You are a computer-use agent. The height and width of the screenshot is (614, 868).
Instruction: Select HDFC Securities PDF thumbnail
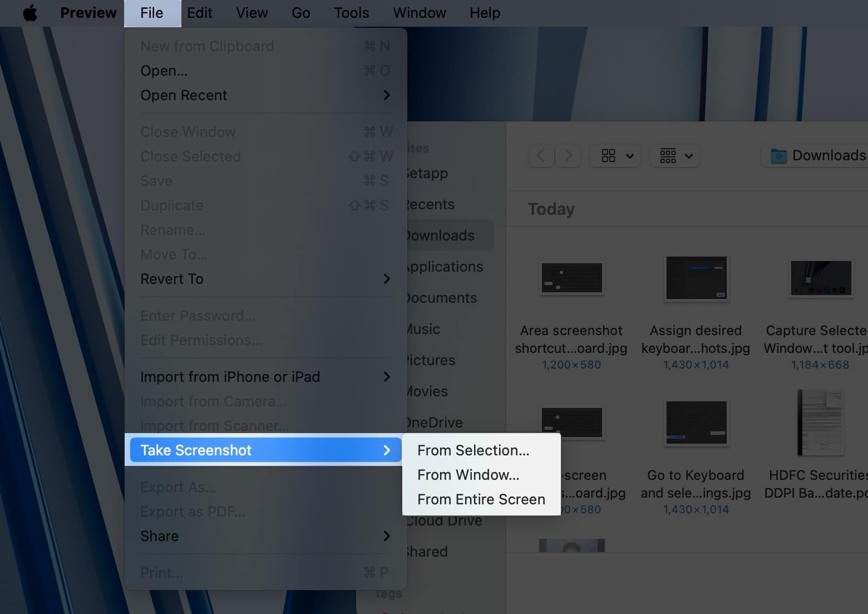[x=821, y=423]
